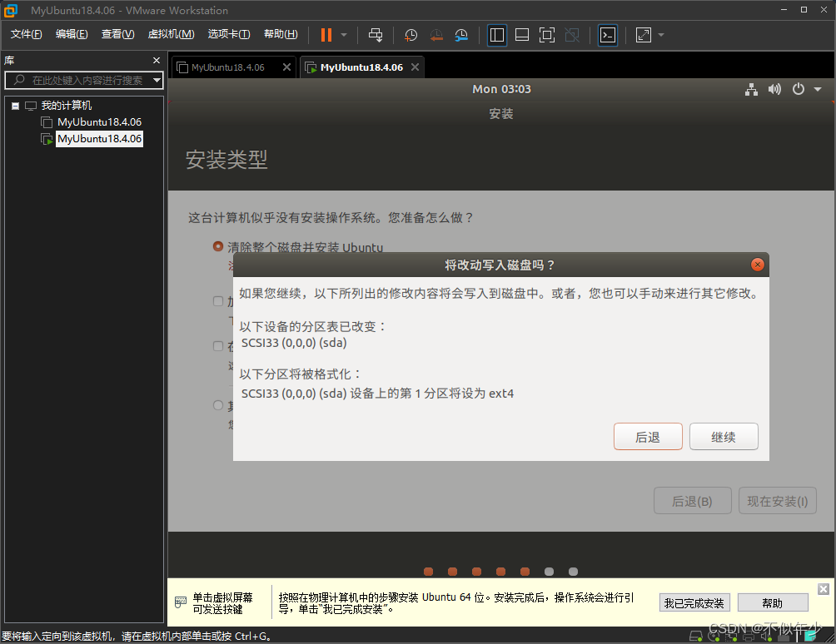836x644 pixels.
Task: Toggle the thumbnail bar view icon
Action: [x=522, y=35]
